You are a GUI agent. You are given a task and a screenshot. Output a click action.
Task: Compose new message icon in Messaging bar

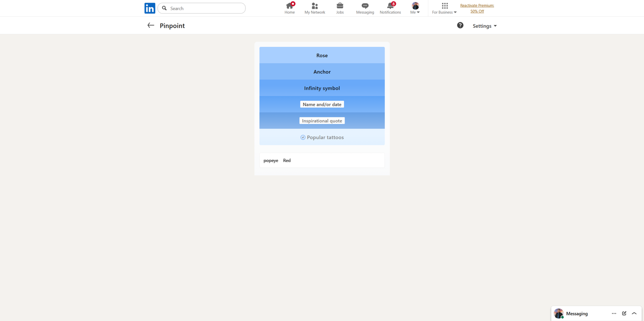point(624,313)
